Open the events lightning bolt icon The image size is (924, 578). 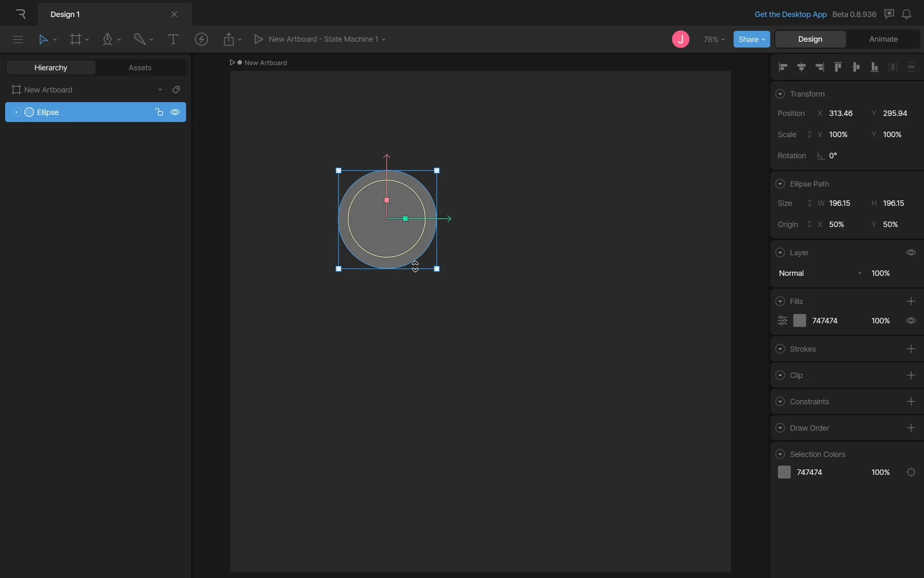[201, 39]
